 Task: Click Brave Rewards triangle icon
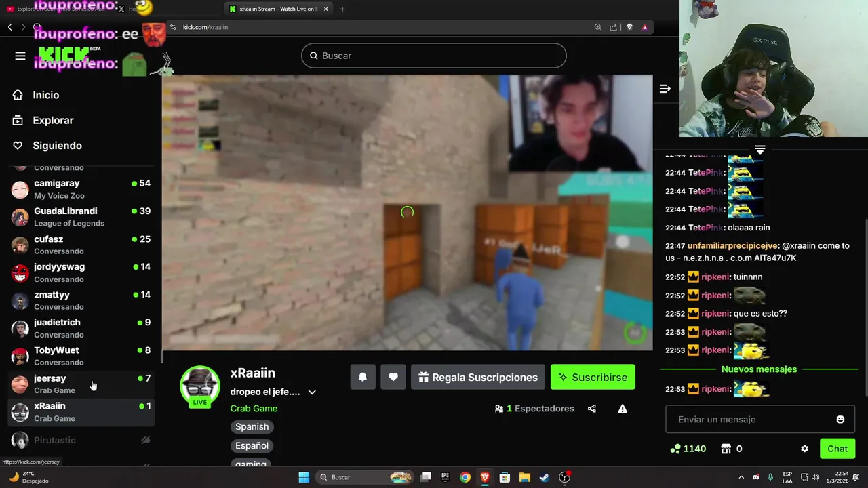[644, 27]
